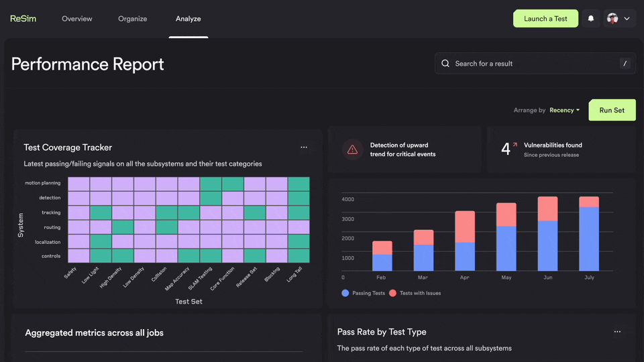644x362 pixels.
Task: Click the ReSim logo
Action: [x=23, y=19]
